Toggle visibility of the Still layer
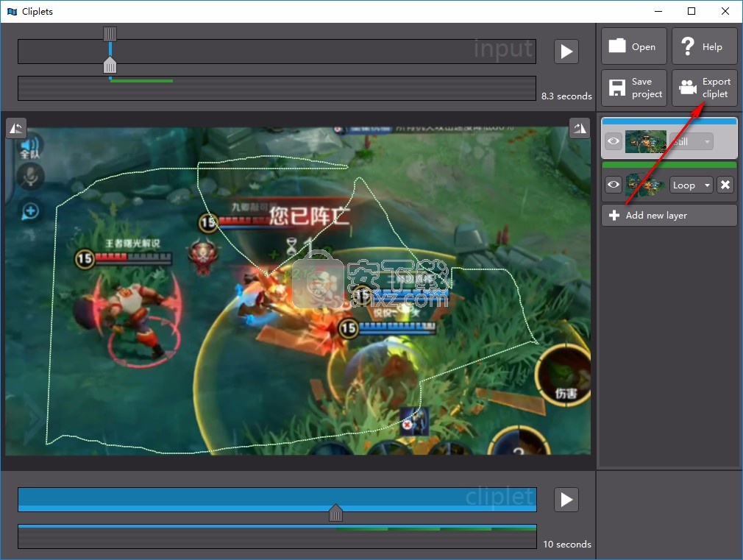The image size is (743, 560). [x=614, y=141]
